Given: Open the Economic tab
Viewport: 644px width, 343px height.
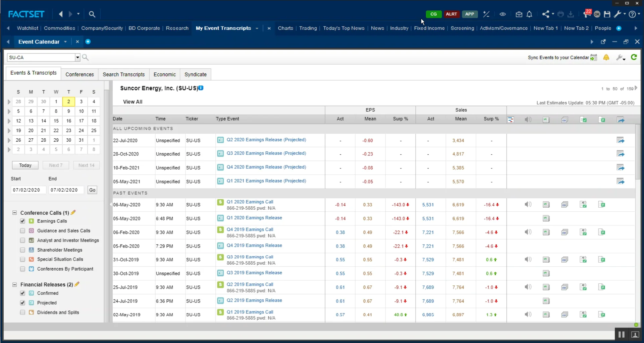Looking at the screenshot, I should [x=164, y=74].
